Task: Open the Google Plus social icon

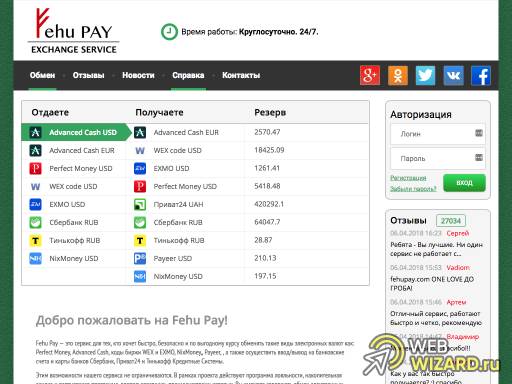Action: coord(370,75)
